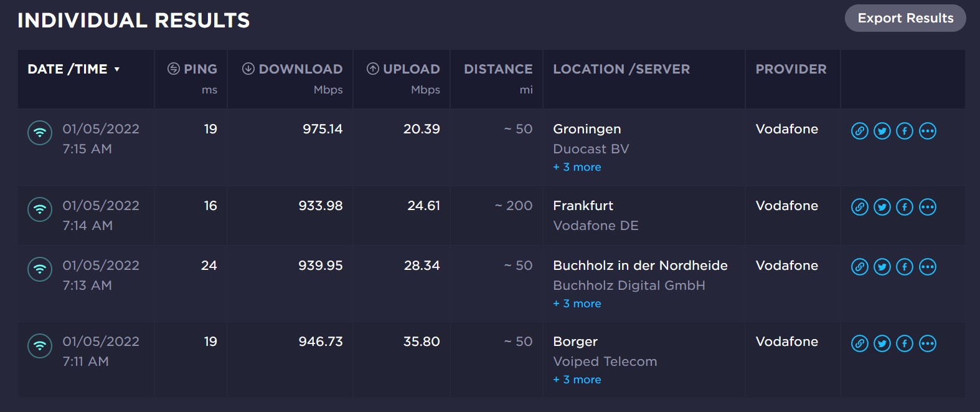Viewport: 980px width, 412px height.
Task: Sort by Date/Time column arrow
Action: (116, 69)
